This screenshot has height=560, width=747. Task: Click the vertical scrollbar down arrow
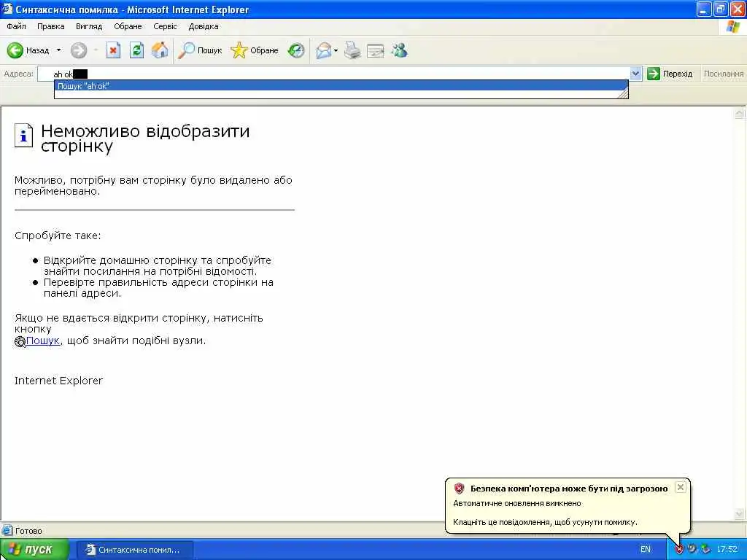coord(740,514)
